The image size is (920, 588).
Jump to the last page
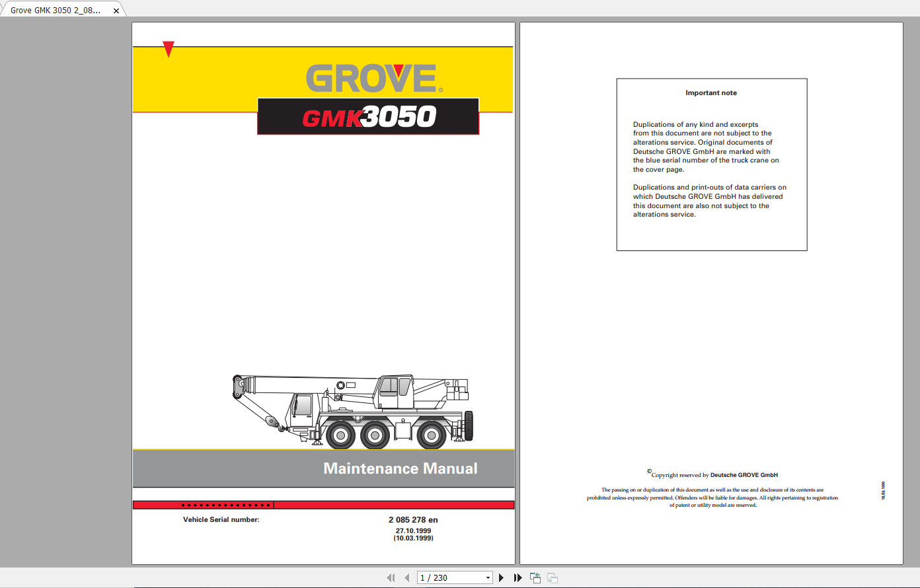pyautogui.click(x=517, y=577)
